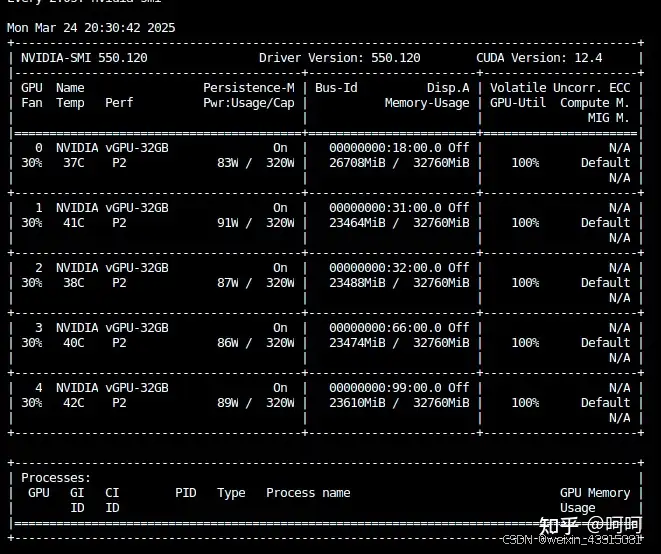Click the Compute M. header text
The height and width of the screenshot is (554, 661).
tap(595, 103)
